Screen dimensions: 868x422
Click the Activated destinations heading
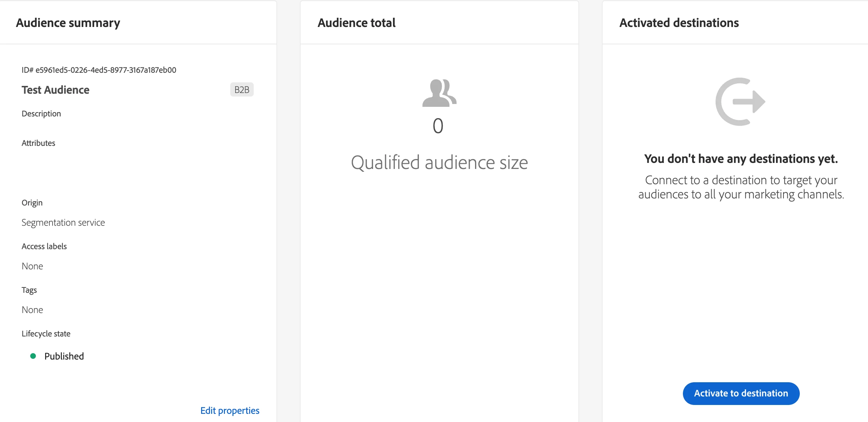pos(679,23)
